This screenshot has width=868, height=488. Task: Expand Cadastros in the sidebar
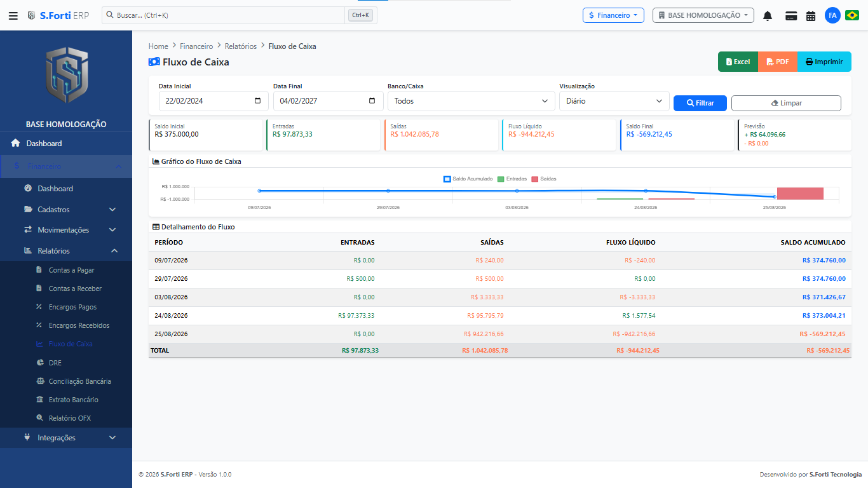pos(66,210)
